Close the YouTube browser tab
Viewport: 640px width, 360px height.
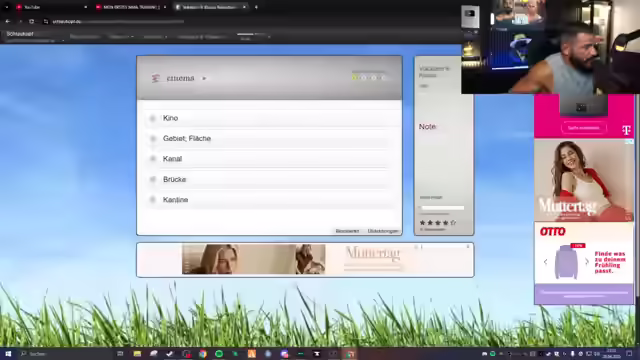[85, 7]
